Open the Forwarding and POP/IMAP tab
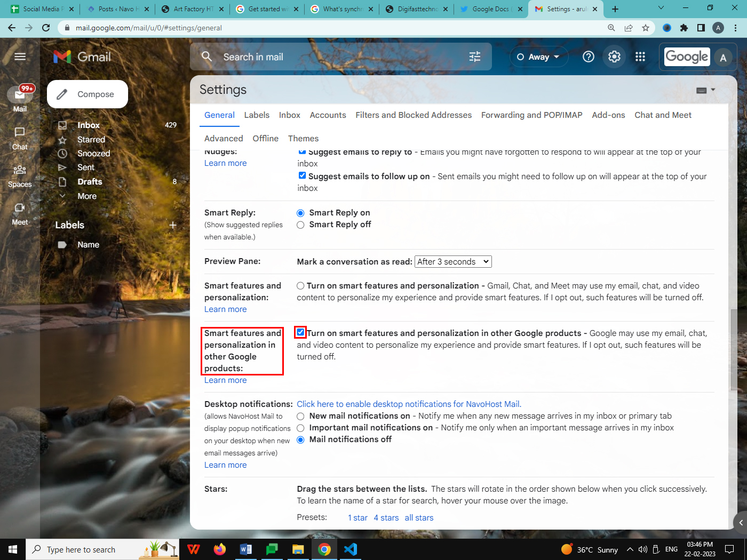Screen dimensions: 747x560 tap(531, 115)
